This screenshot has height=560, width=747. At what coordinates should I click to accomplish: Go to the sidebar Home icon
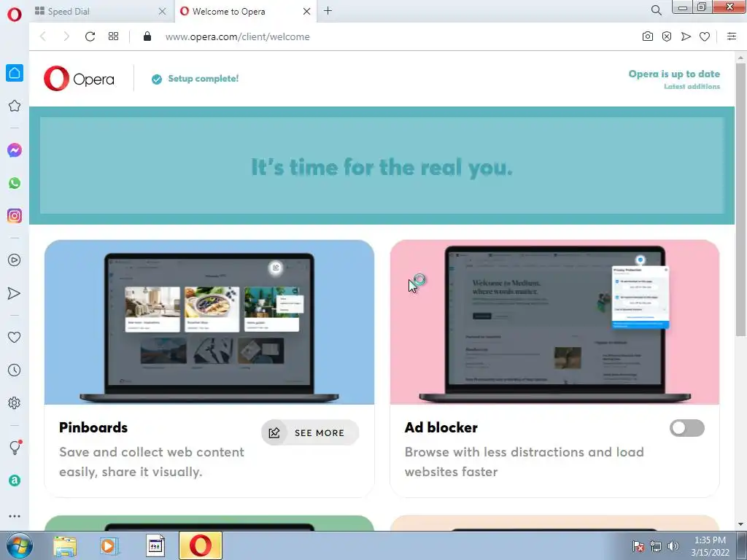tap(15, 73)
